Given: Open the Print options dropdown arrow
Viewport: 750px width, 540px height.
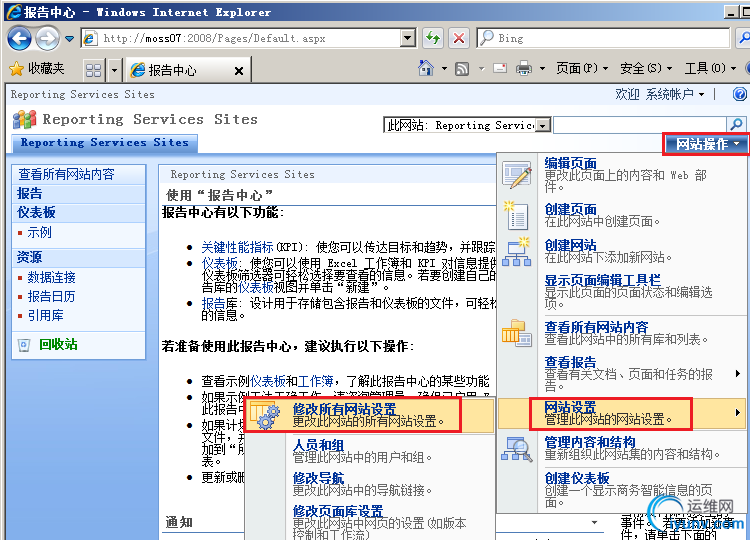Looking at the screenshot, I should pyautogui.click(x=542, y=69).
